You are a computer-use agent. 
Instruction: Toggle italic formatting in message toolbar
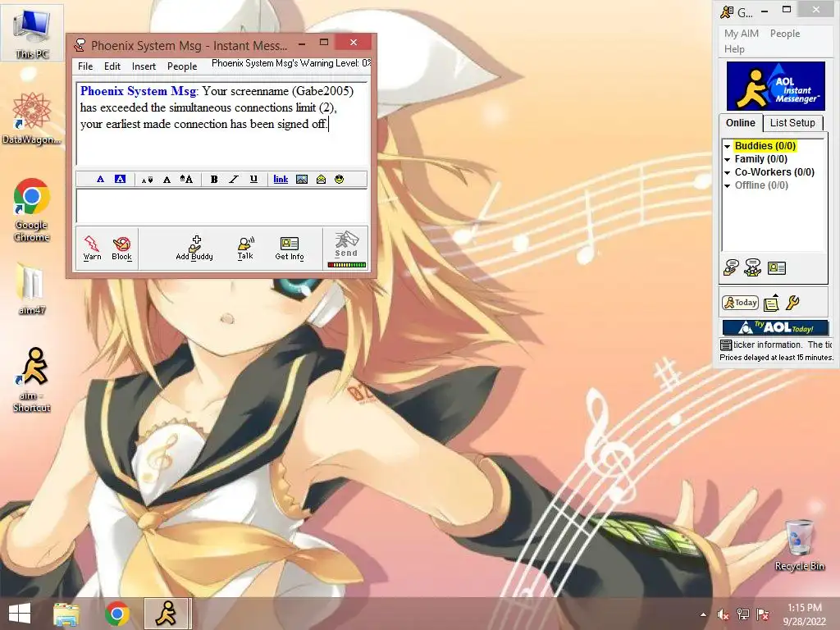234,180
